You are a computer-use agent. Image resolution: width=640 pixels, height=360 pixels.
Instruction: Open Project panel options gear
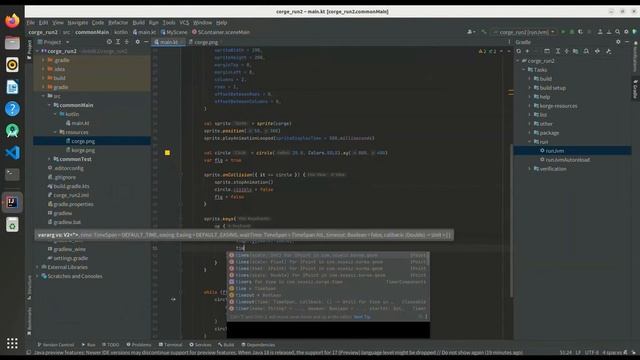[138, 42]
